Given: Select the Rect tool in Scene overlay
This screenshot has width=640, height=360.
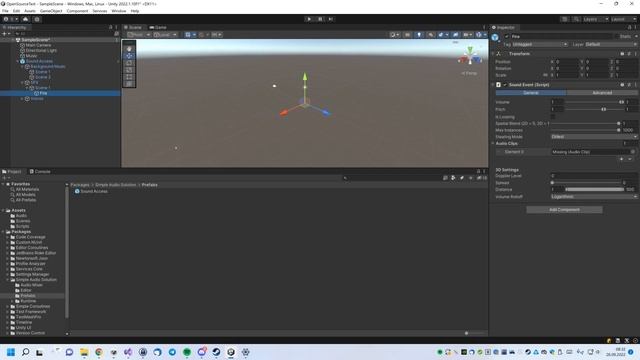Looking at the screenshot, I should click(x=129, y=77).
